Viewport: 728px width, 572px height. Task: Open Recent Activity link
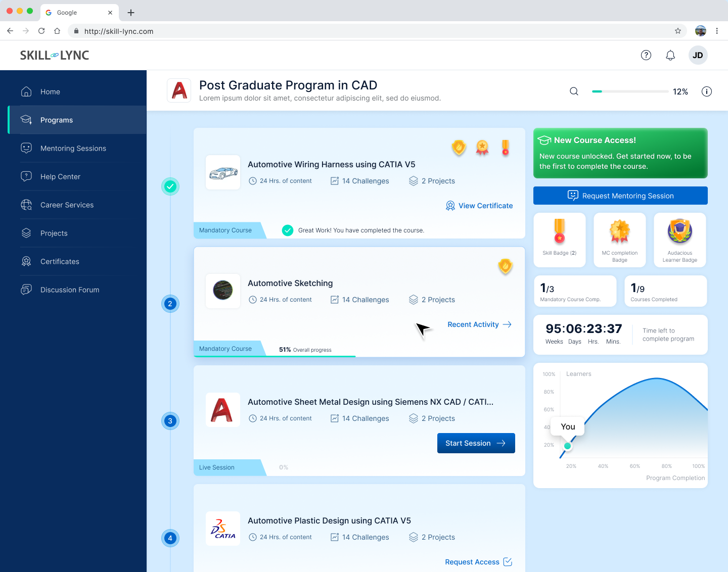[x=480, y=324]
